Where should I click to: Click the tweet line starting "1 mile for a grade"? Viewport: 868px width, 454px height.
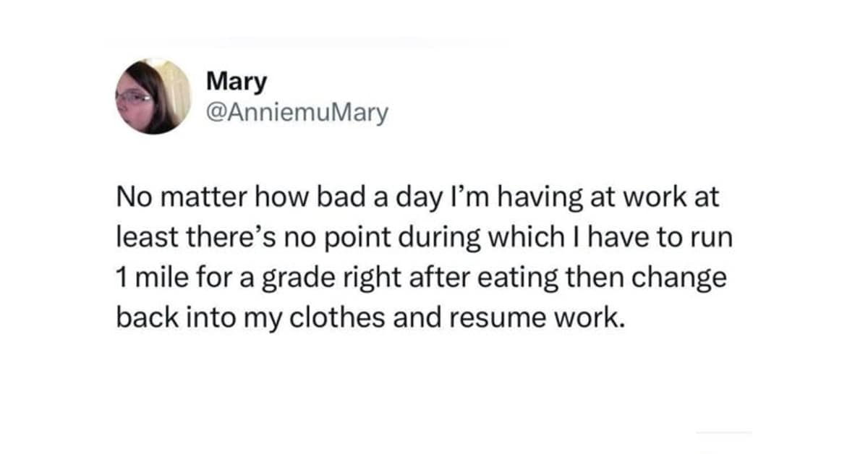tap(420, 278)
